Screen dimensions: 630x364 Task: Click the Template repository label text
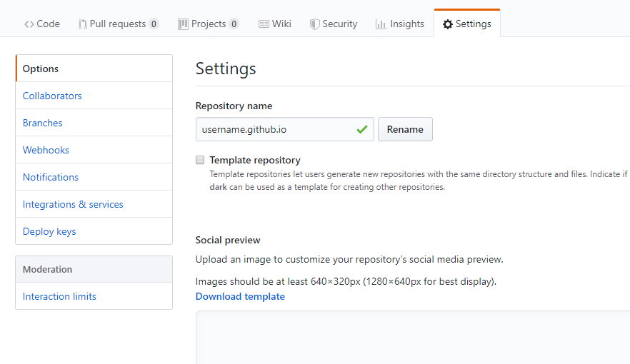(x=255, y=160)
